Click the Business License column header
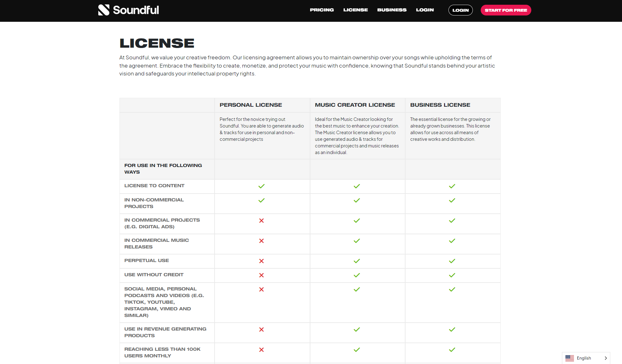 (440, 105)
